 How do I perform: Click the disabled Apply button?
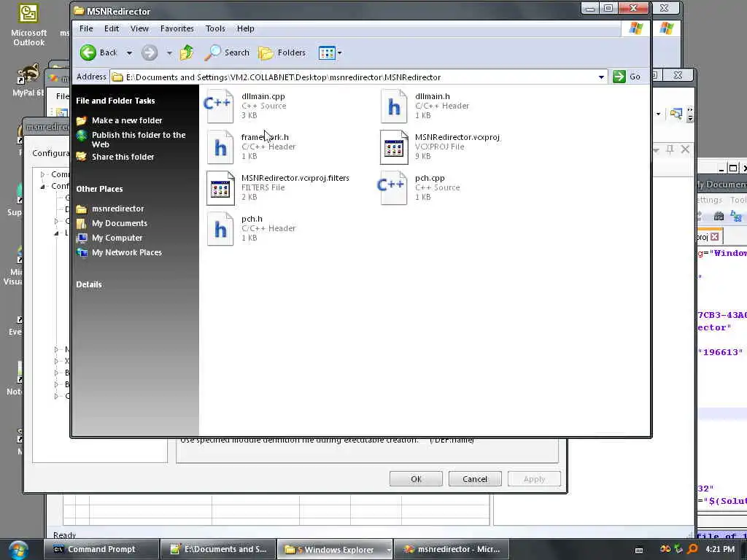(534, 479)
